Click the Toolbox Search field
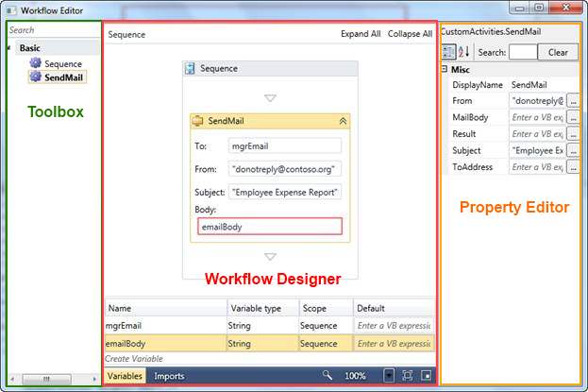 [x=54, y=30]
